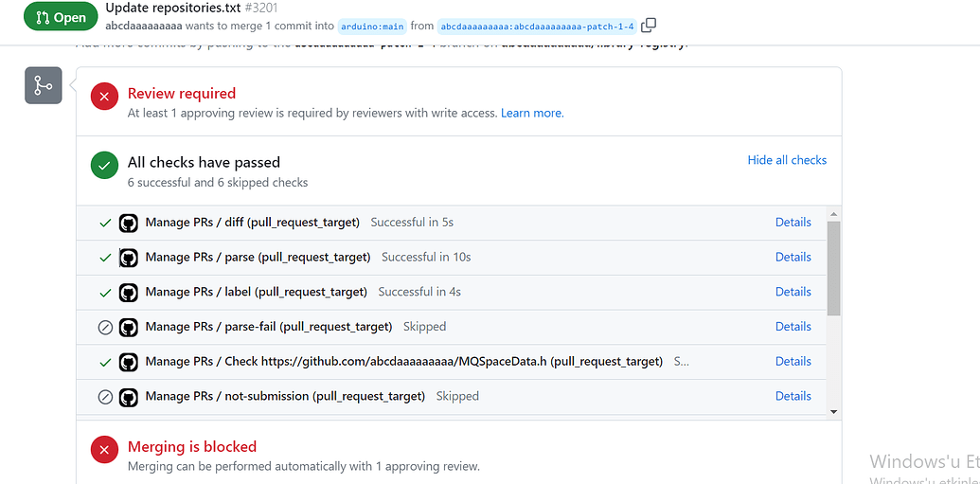Click the red X icon next to Merging is blocked

pos(104,450)
